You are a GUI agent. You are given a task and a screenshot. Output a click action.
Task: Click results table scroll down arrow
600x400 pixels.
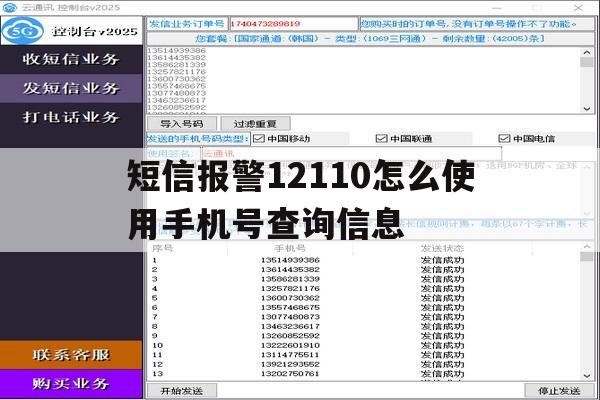click(587, 376)
